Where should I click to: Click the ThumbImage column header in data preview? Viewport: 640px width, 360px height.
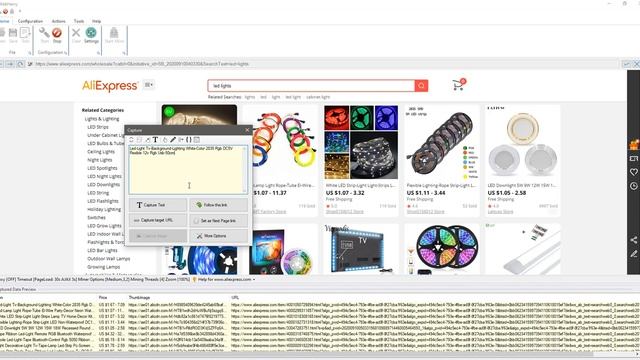(x=139, y=298)
